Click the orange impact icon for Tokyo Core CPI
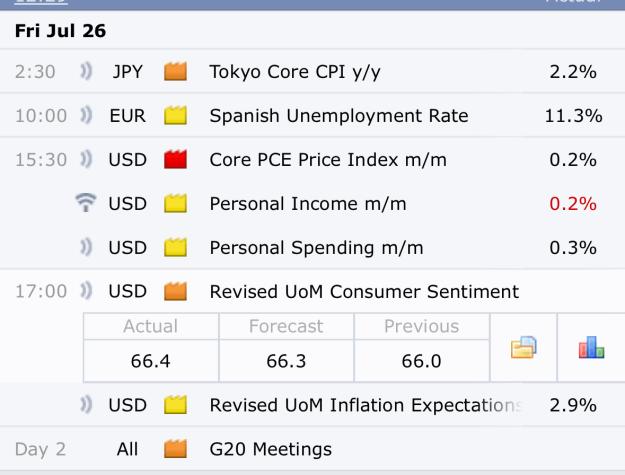Image resolution: width=625 pixels, height=475 pixels. click(175, 72)
